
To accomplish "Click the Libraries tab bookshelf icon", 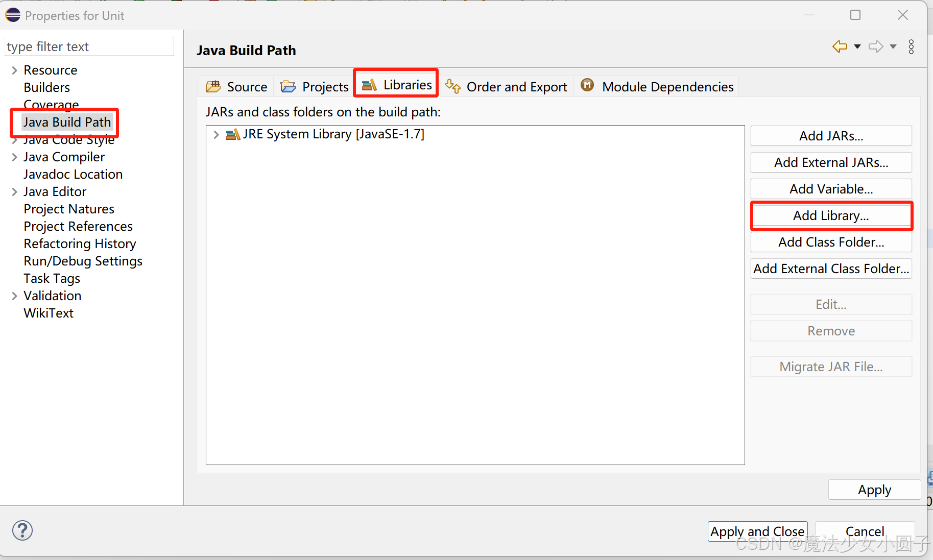I will click(x=368, y=85).
